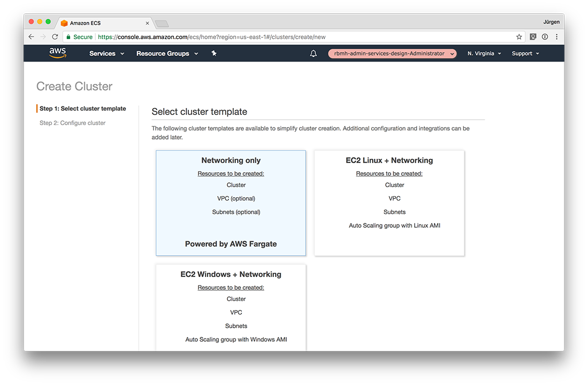Image resolution: width=588 pixels, height=385 pixels.
Task: Select the Amazon ECS browser tab
Action: (105, 23)
